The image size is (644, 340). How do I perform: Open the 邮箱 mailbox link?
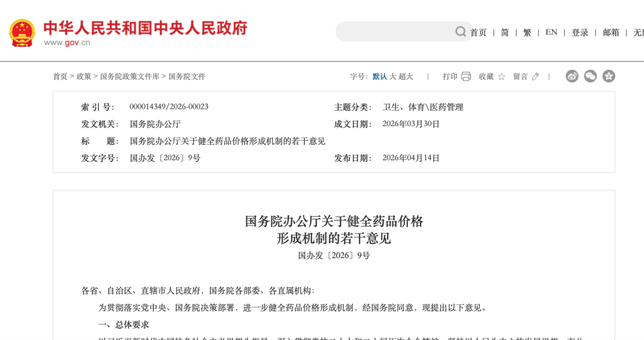coord(610,32)
